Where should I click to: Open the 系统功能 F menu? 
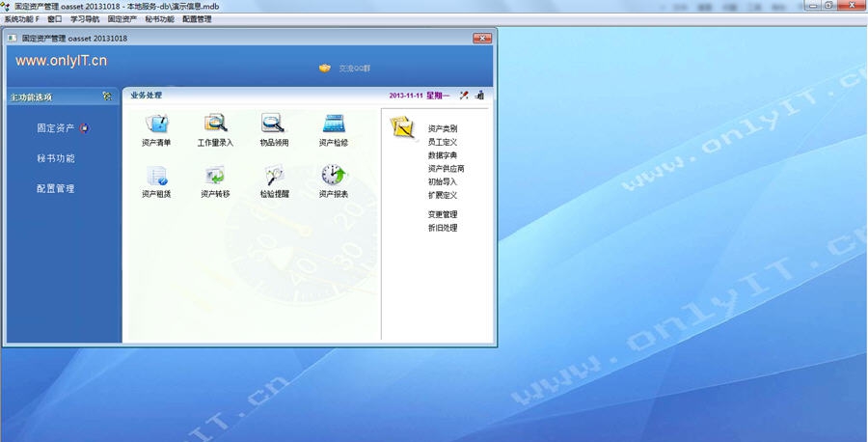tap(21, 19)
